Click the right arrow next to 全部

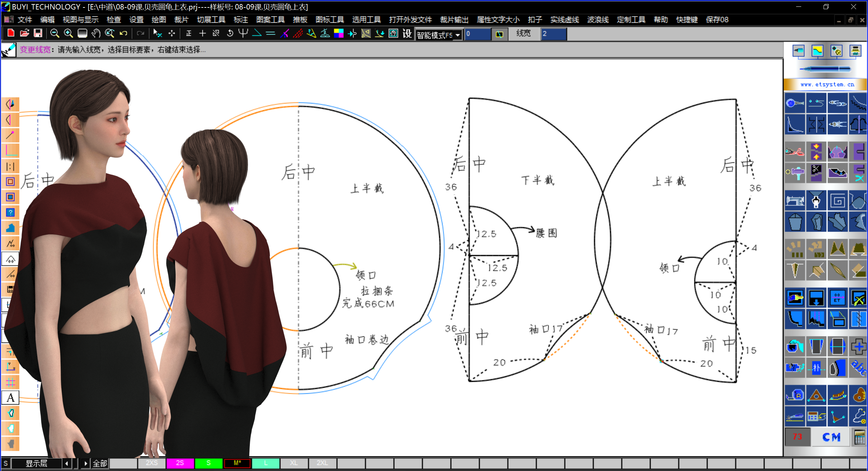tap(86, 463)
